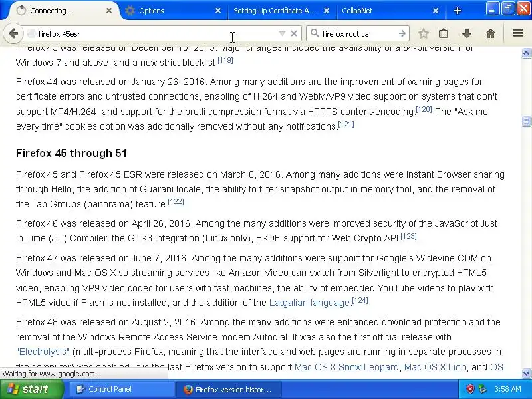Show bookmarks list icon
Viewport: 532px width, 399px height.
tap(444, 34)
